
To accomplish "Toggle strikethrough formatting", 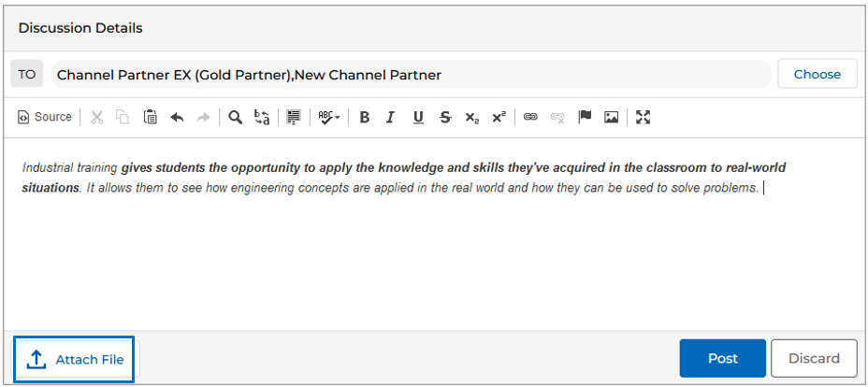I will tap(445, 117).
